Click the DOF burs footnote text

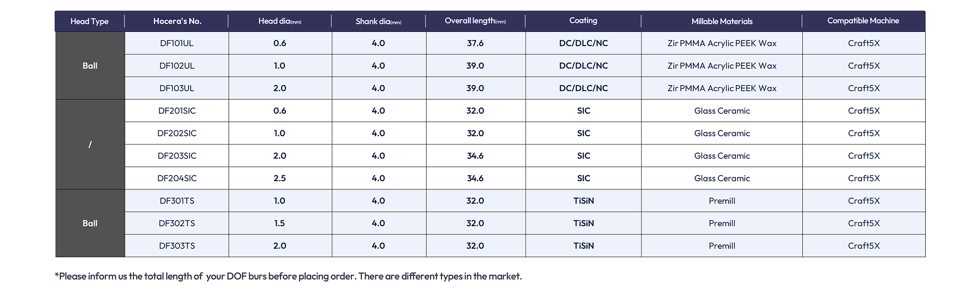point(288,276)
